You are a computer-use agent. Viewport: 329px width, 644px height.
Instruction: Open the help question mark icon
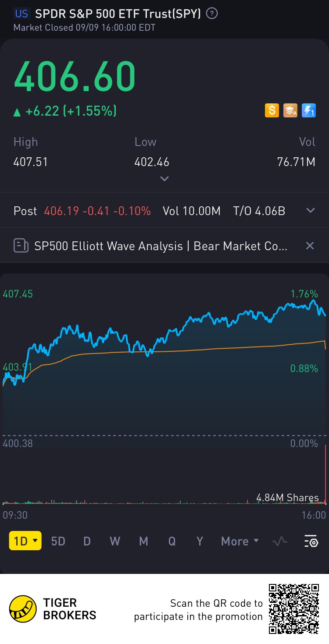pyautogui.click(x=212, y=14)
